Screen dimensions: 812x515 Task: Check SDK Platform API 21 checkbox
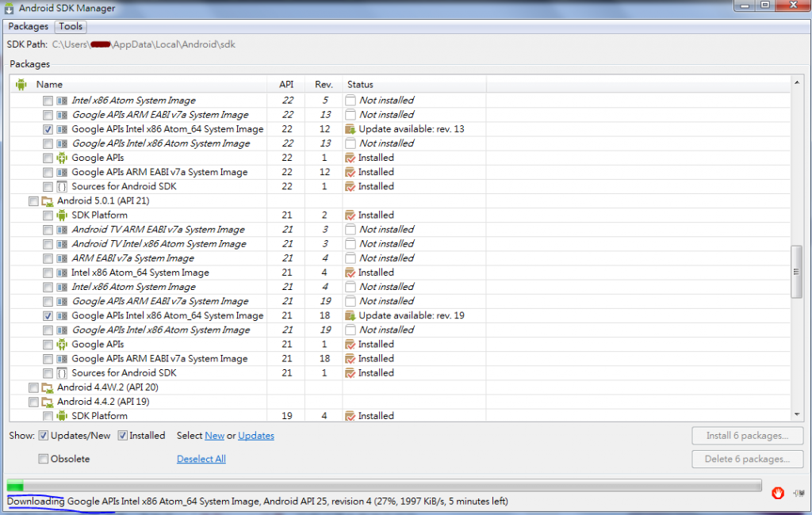coord(48,216)
